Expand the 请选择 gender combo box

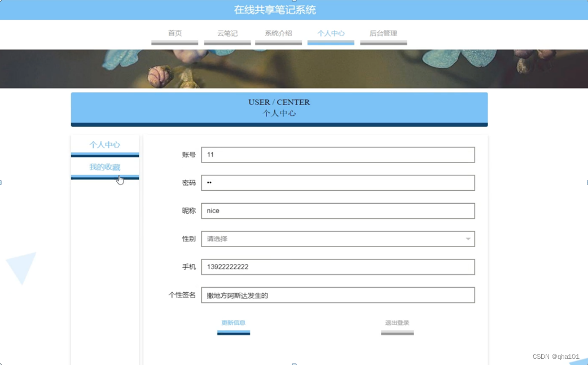pos(337,239)
